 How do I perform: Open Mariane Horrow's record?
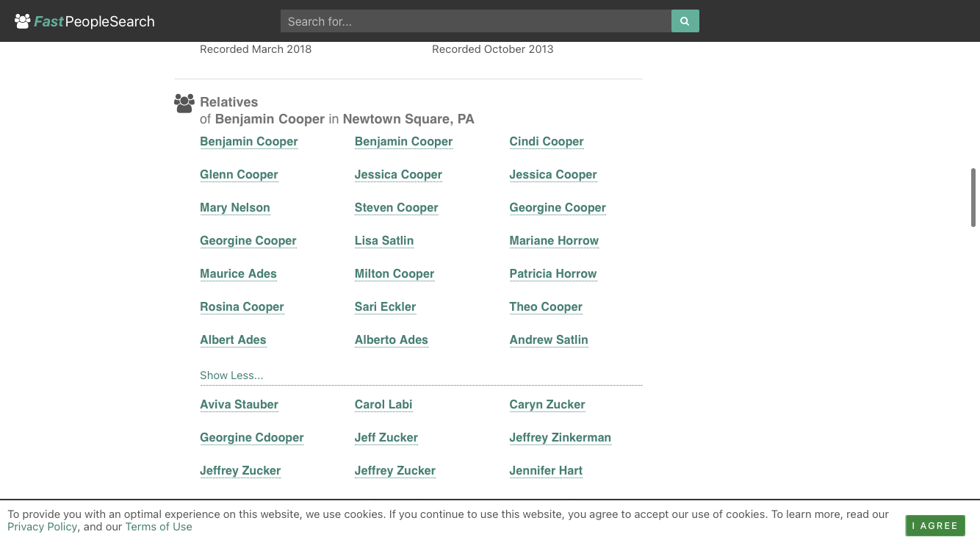click(x=554, y=241)
